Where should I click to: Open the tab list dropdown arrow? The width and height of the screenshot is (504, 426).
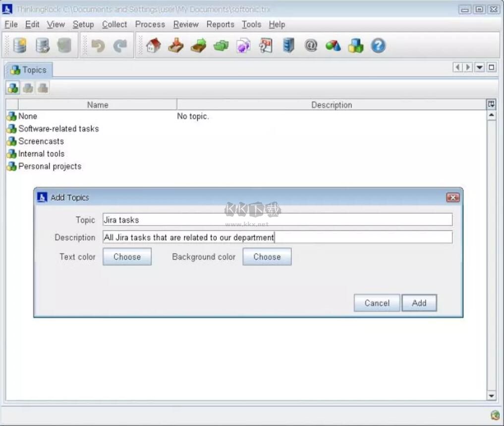tap(480, 67)
